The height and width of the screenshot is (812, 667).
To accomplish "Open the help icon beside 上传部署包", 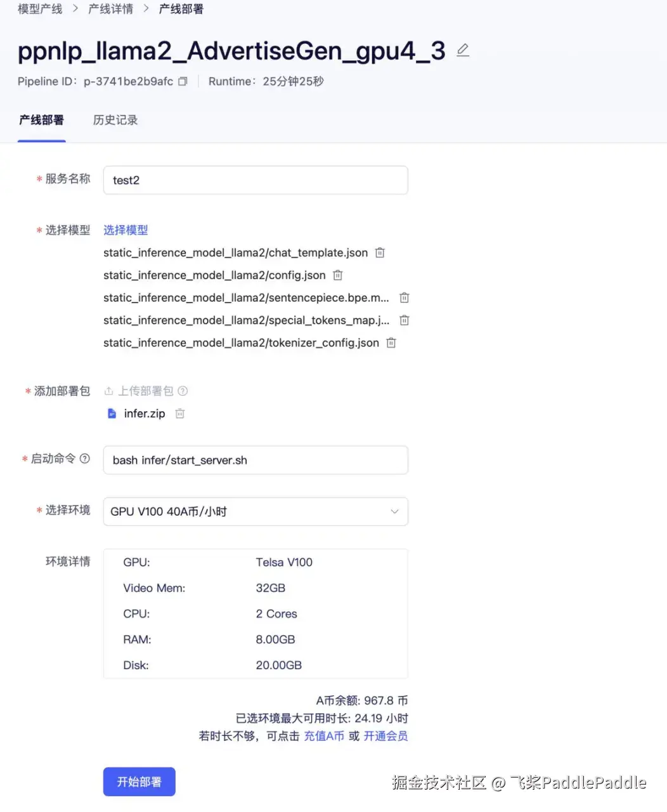I will [183, 391].
